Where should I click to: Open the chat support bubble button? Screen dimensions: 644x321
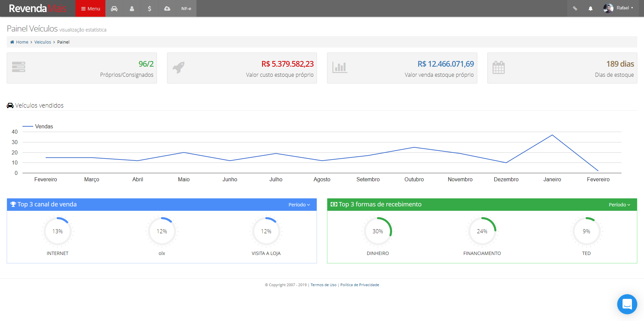point(627,304)
